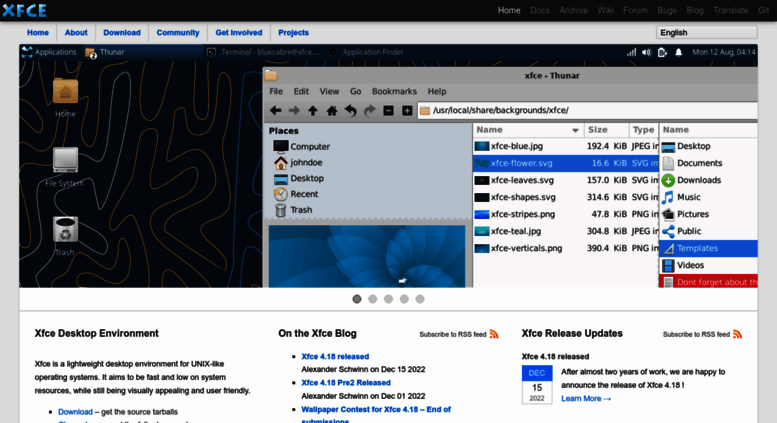Click the Templates folder entry
This screenshot has height=423, width=777.
pyautogui.click(x=709, y=248)
